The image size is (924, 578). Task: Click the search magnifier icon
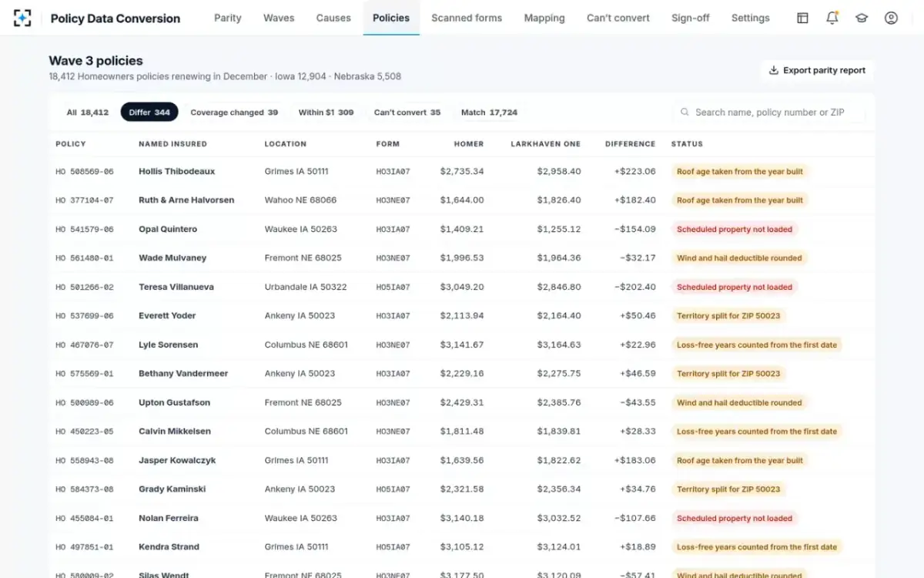tap(685, 113)
